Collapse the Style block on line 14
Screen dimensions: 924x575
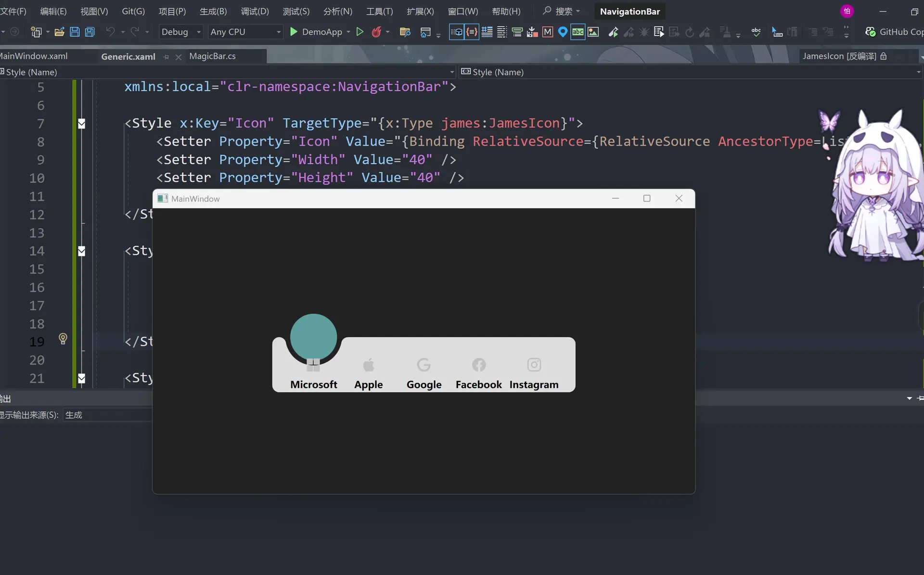(x=82, y=251)
